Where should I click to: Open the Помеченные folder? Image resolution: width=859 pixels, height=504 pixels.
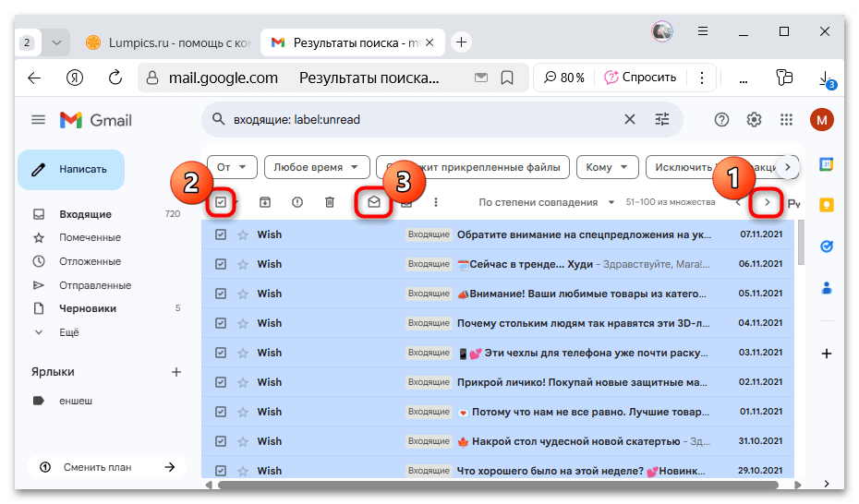click(x=90, y=238)
